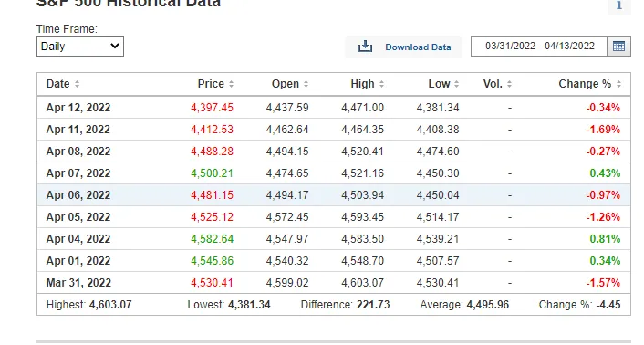
Task: Click the Change % column header
Action: pyautogui.click(x=585, y=84)
